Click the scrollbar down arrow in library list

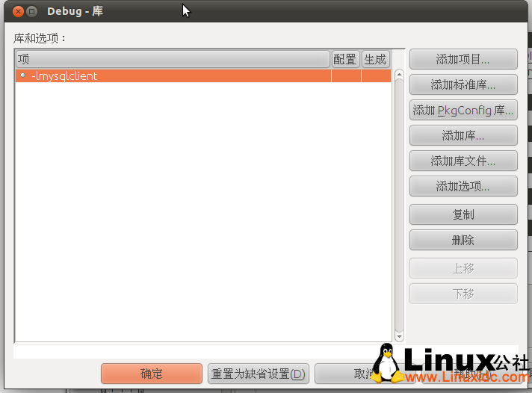coord(399,336)
